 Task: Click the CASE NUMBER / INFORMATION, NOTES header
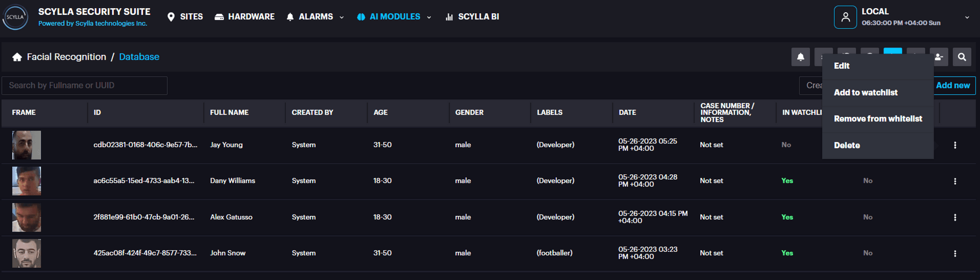click(727, 112)
